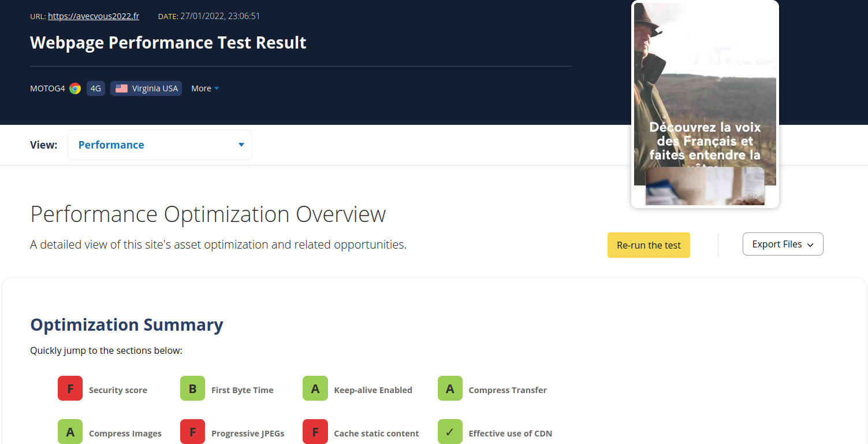Screen dimensions: 868x444
Task: Select the A badge for Keep-alive Enabled
Action: click(315, 388)
